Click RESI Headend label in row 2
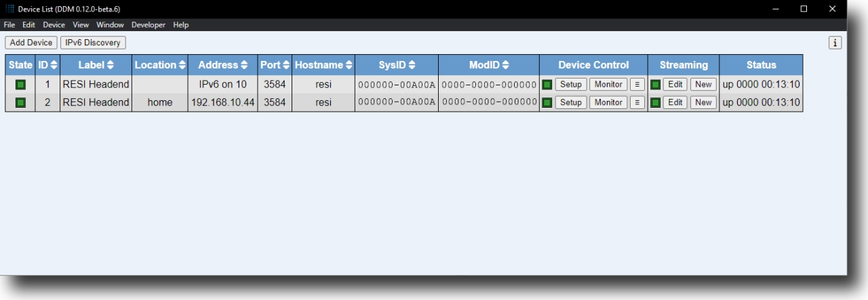The height and width of the screenshot is (300, 868). pyautogui.click(x=96, y=102)
